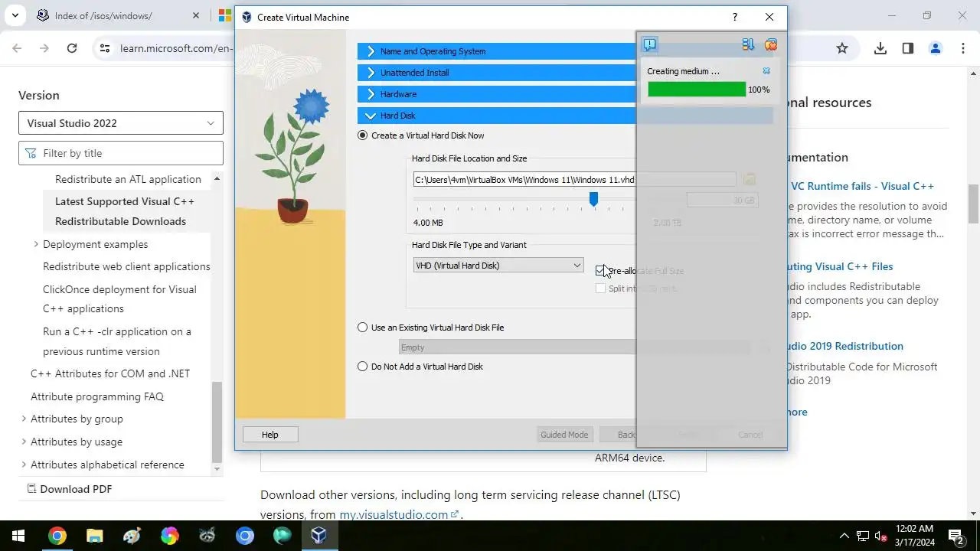The image size is (980, 551).
Task: Toggle Pre-allocate Full Size checkbox
Action: (x=600, y=271)
